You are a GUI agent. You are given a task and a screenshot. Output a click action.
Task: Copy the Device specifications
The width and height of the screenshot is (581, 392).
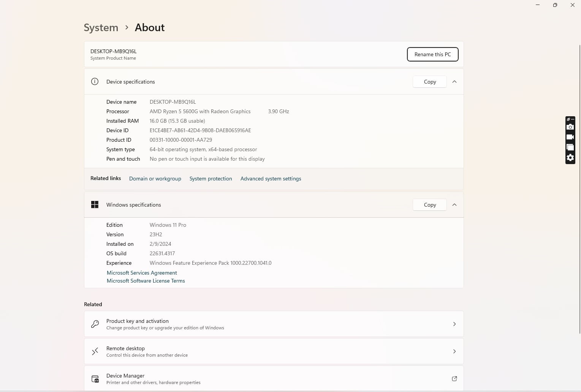430,82
